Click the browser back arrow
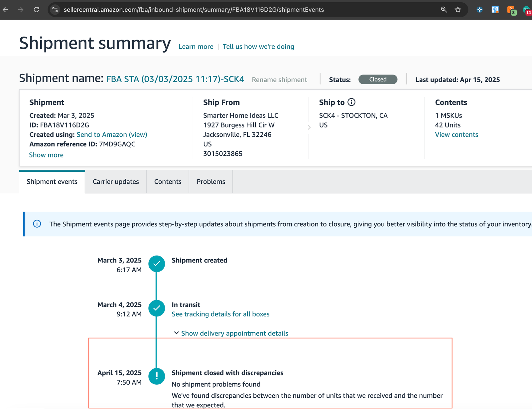 click(x=5, y=10)
